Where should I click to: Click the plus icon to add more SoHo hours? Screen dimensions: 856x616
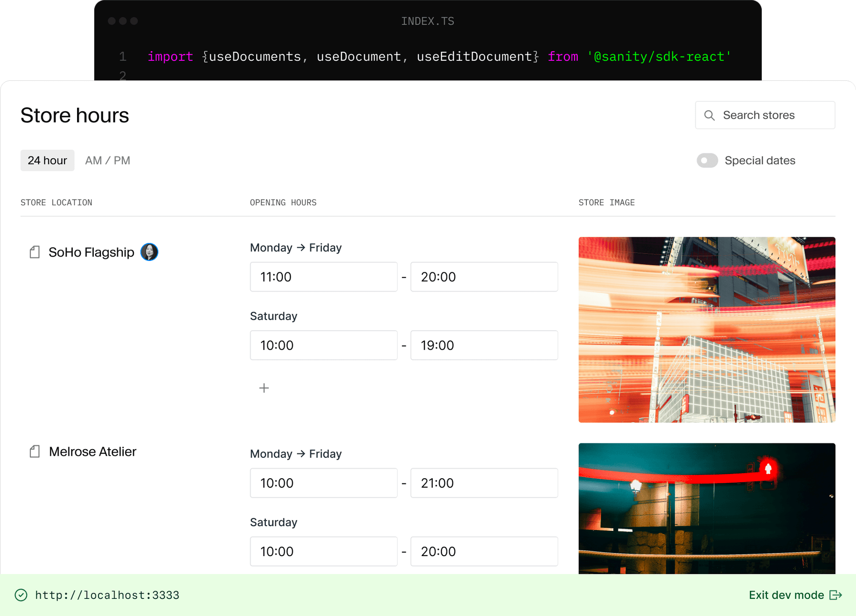point(264,388)
